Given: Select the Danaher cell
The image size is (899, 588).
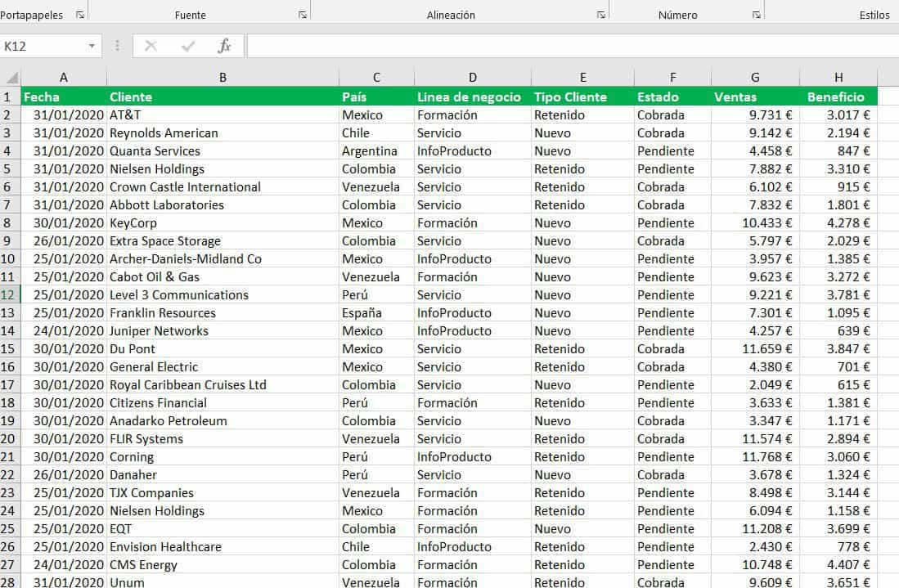Looking at the screenshot, I should [x=223, y=474].
